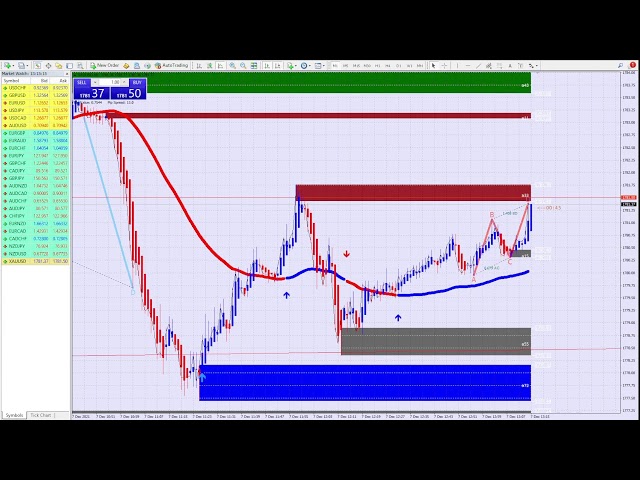Select the crosshair tool icon

tap(446, 65)
